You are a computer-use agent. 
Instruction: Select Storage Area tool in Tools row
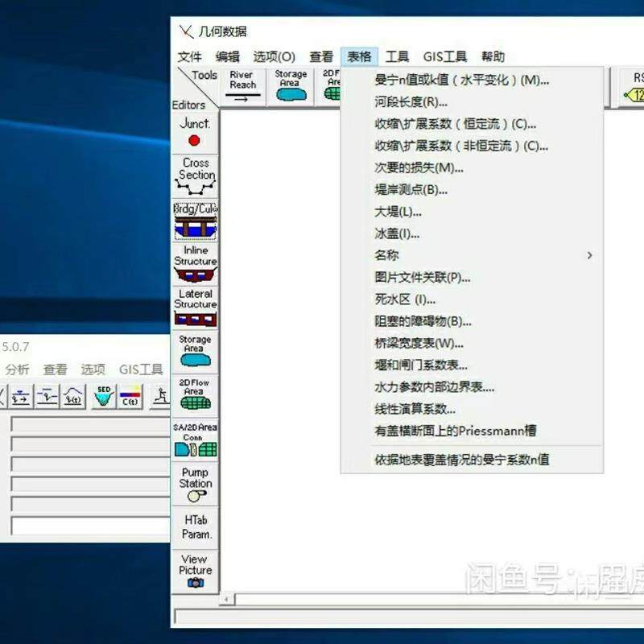pos(291,87)
